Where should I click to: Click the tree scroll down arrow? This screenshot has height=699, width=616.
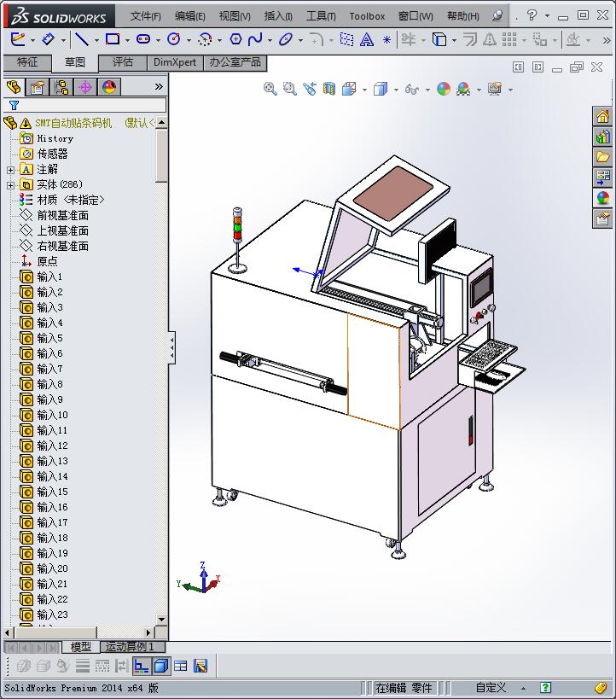click(x=161, y=620)
